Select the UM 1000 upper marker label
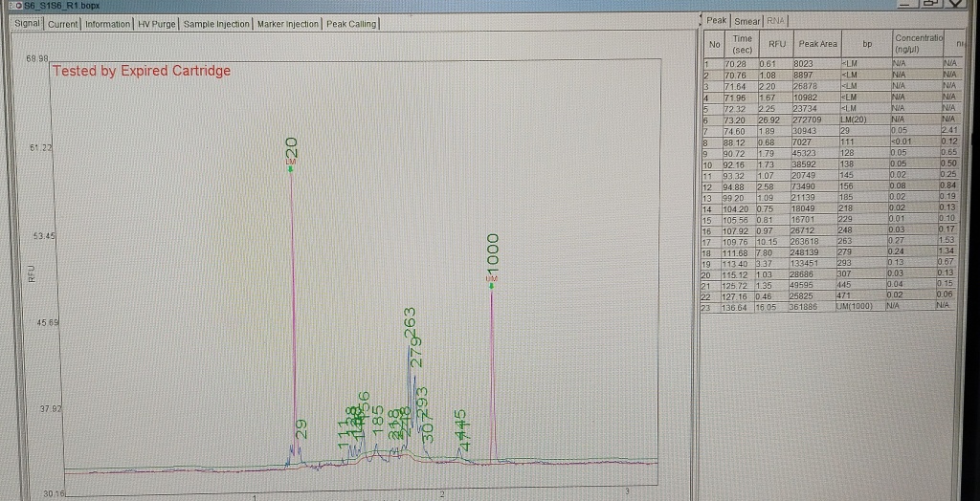The image size is (980, 501). pos(492,258)
